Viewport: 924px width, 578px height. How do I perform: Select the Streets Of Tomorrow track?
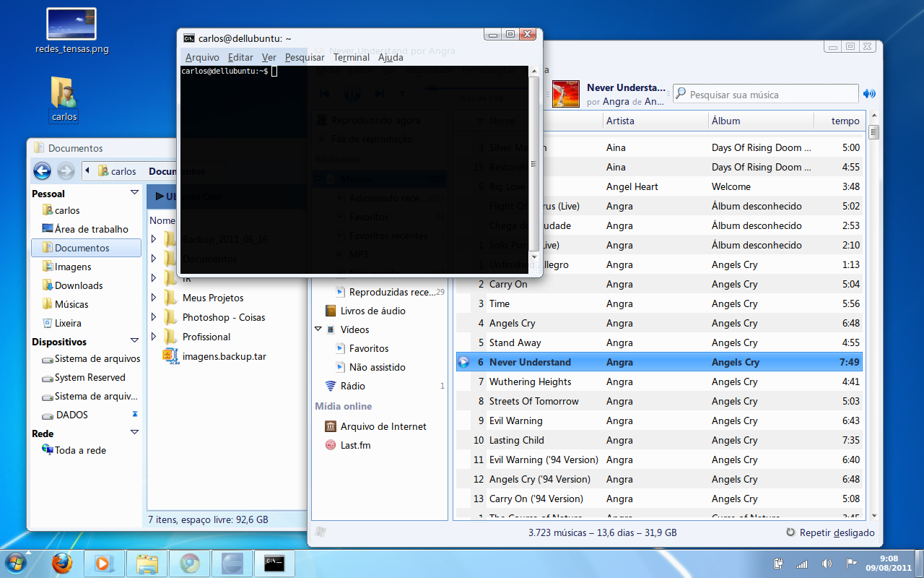tap(660, 401)
